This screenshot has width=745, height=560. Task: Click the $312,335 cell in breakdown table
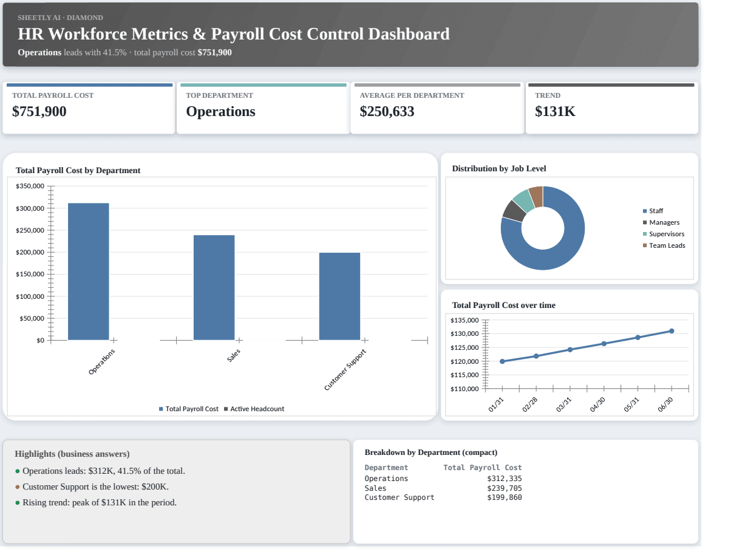tap(505, 479)
